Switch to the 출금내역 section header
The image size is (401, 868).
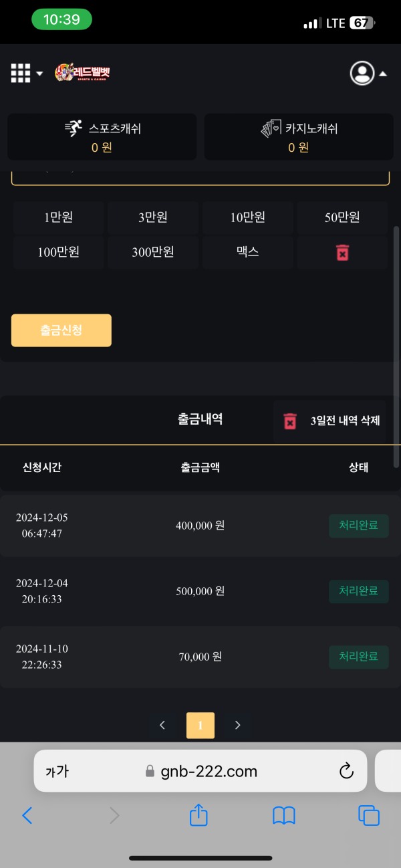click(x=199, y=419)
